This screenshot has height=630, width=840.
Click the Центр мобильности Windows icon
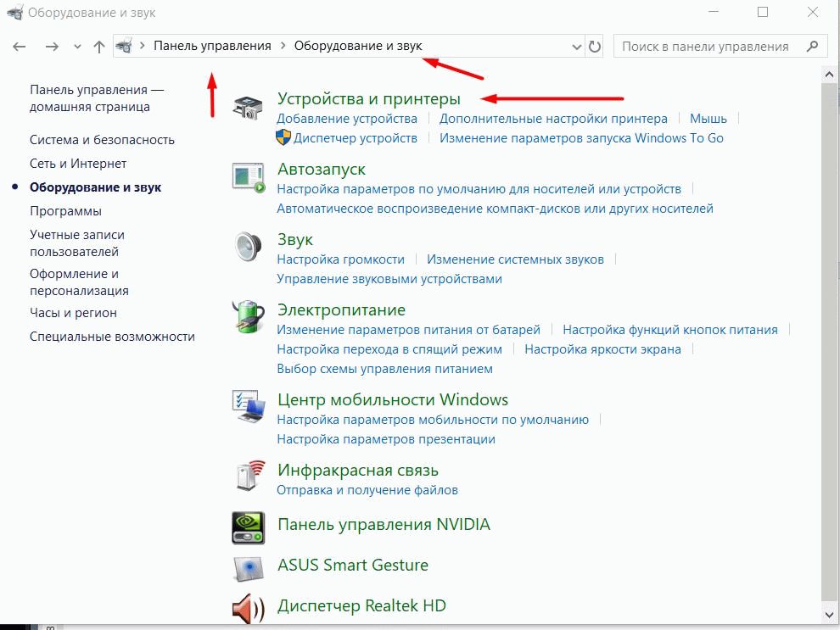[249, 407]
